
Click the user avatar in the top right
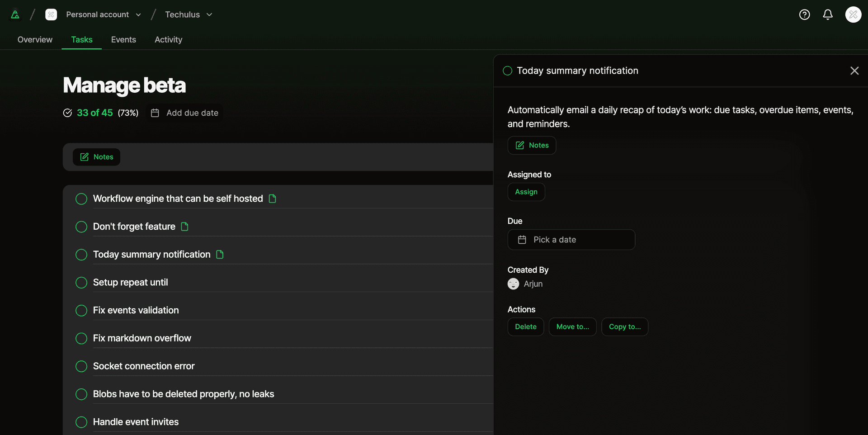pos(853,14)
